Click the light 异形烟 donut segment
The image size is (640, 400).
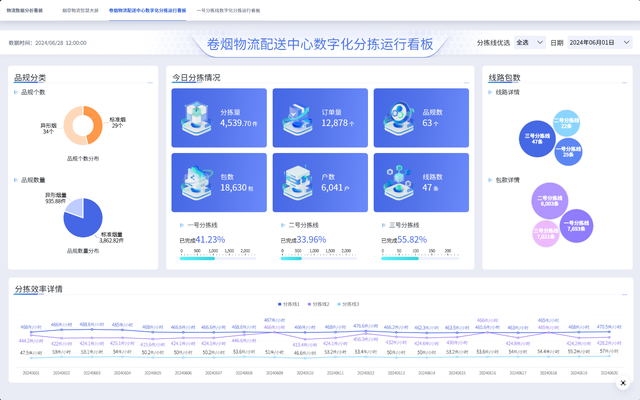pos(69,127)
